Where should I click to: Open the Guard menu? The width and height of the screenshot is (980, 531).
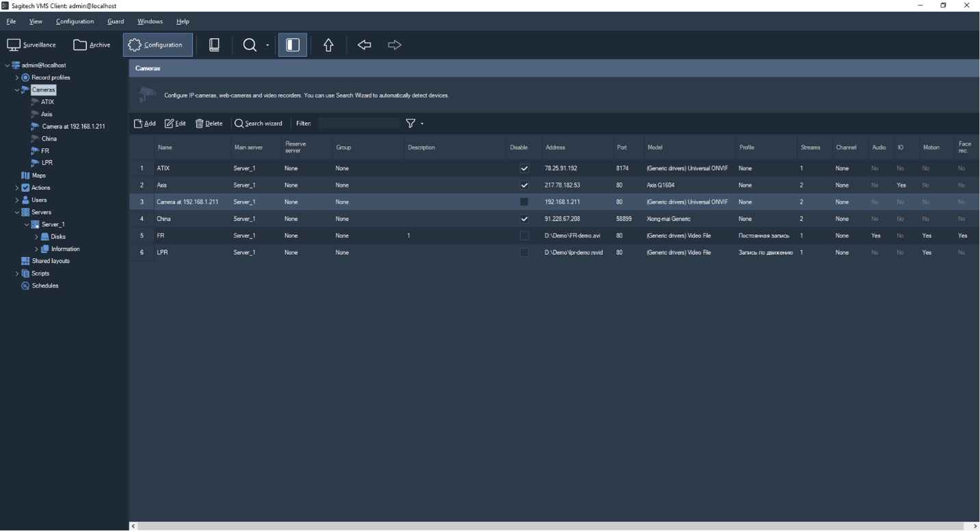[116, 22]
